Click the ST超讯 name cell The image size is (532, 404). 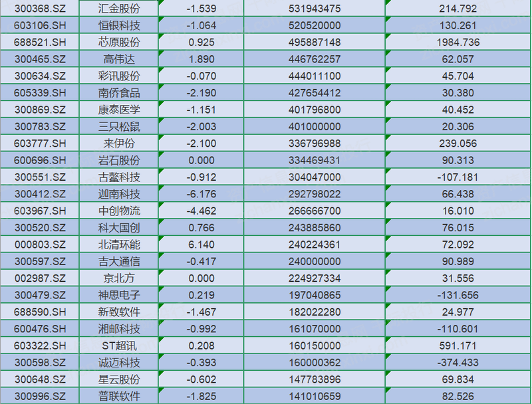click(x=119, y=346)
